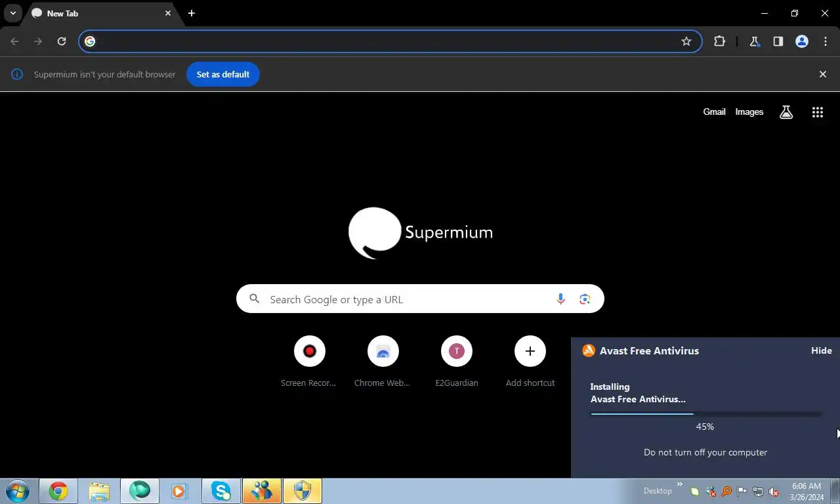Click 'Do not turn off your computer' text
The image size is (840, 504).
point(705,452)
